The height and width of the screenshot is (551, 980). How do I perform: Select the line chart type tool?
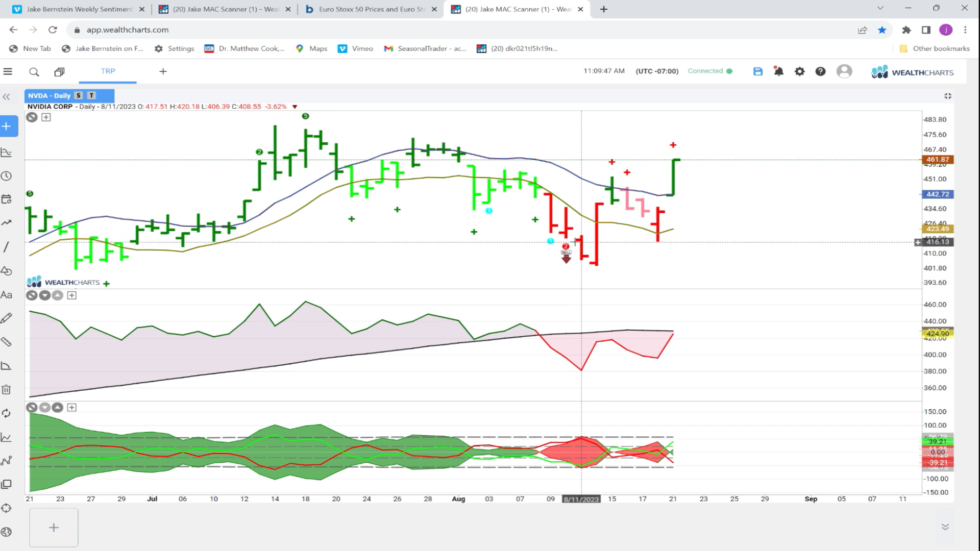click(x=7, y=437)
